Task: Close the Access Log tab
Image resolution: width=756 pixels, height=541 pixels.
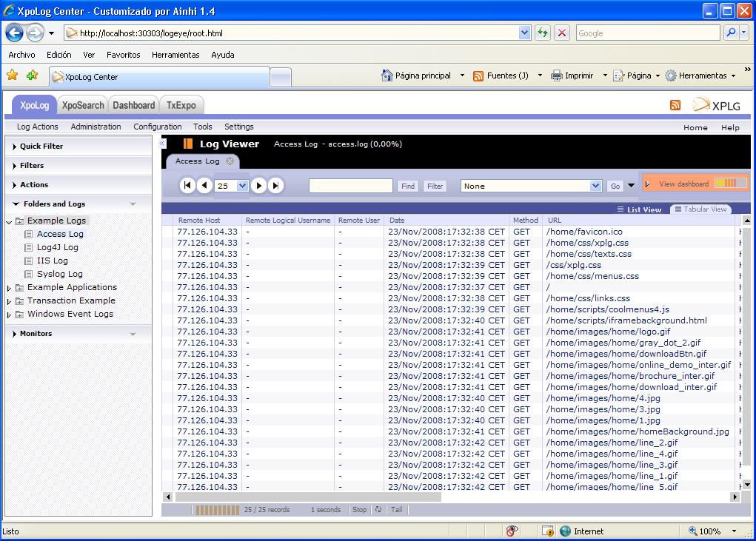Action: [230, 161]
